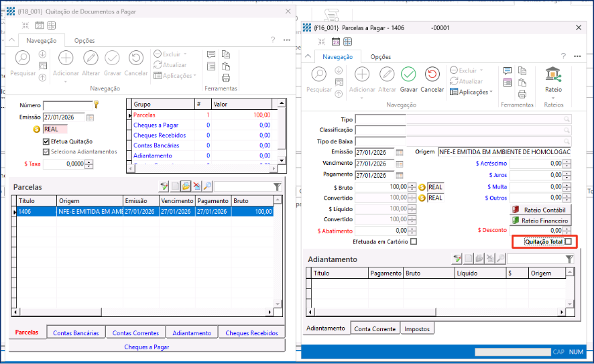Increase the $ Taxa spinner value
The image size is (594, 364).
coord(88,162)
